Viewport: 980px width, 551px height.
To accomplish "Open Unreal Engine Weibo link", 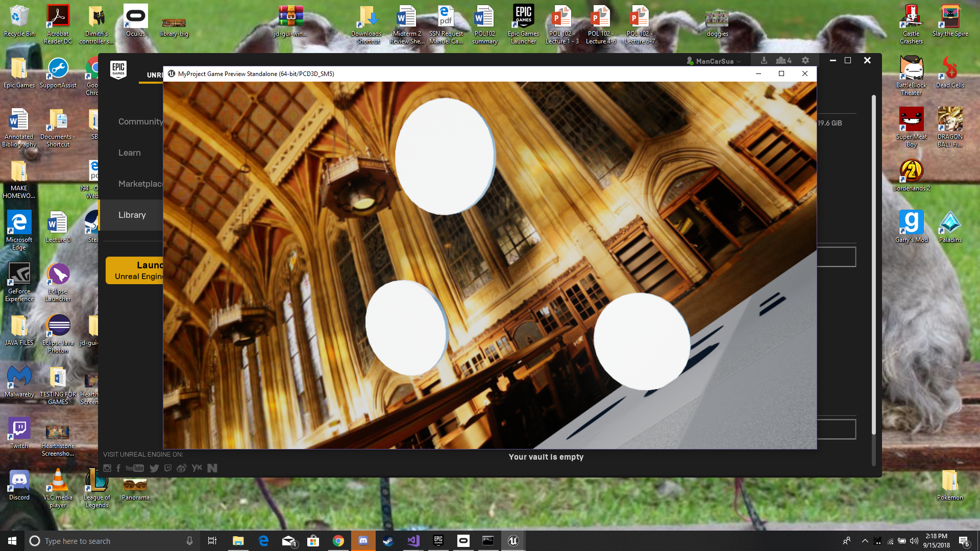I will click(181, 468).
